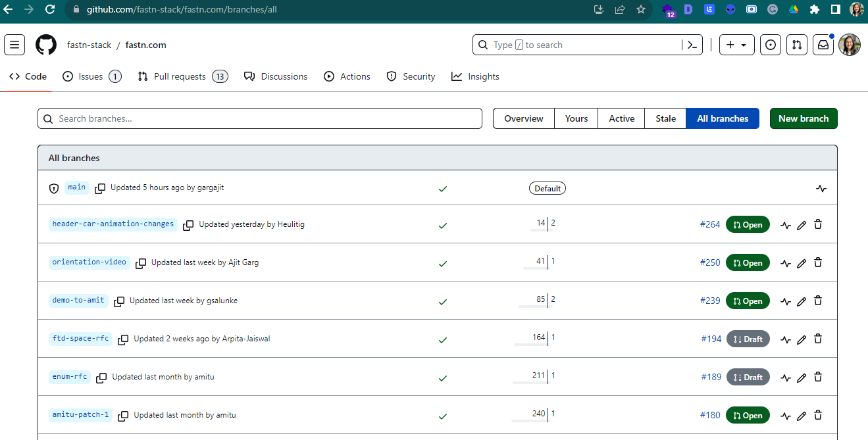Open the notifications inbox icon
This screenshot has height=440, width=868.
pyautogui.click(x=823, y=45)
